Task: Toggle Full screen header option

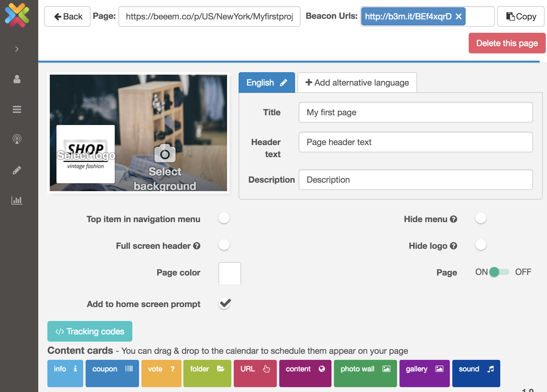Action: click(224, 245)
